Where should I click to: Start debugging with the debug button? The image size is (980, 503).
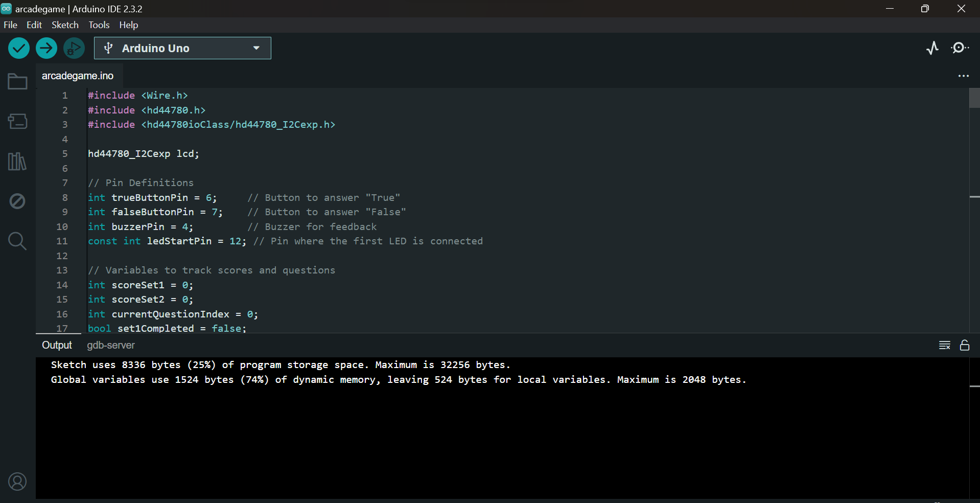click(74, 48)
